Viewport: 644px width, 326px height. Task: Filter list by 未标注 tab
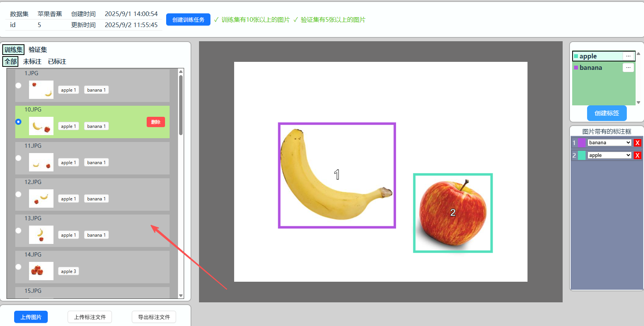32,61
